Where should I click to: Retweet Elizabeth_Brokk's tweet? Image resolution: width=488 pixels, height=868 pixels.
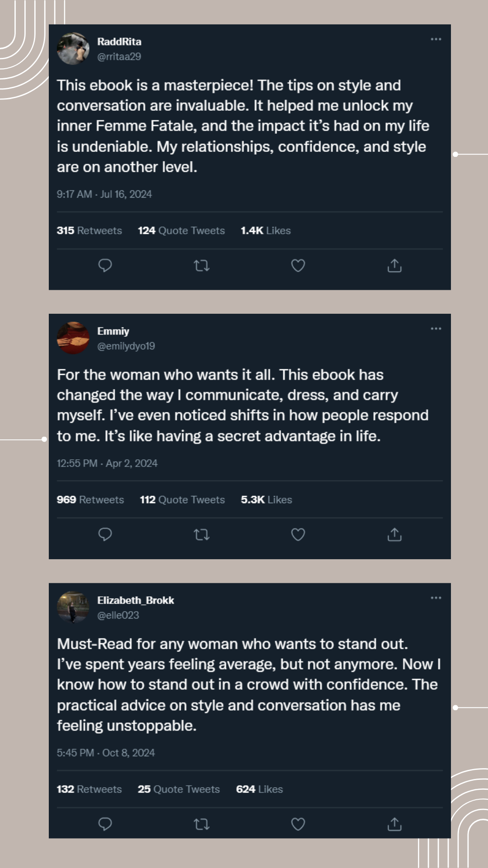(x=202, y=824)
